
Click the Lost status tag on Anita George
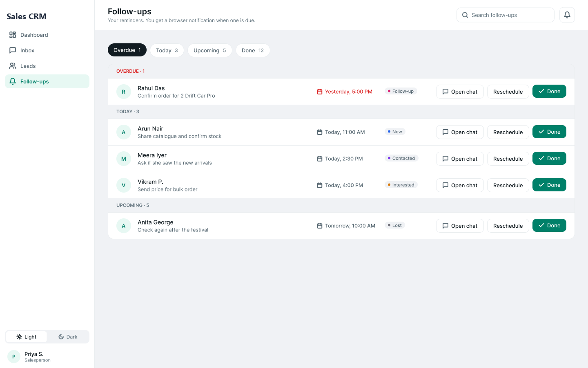tap(395, 225)
